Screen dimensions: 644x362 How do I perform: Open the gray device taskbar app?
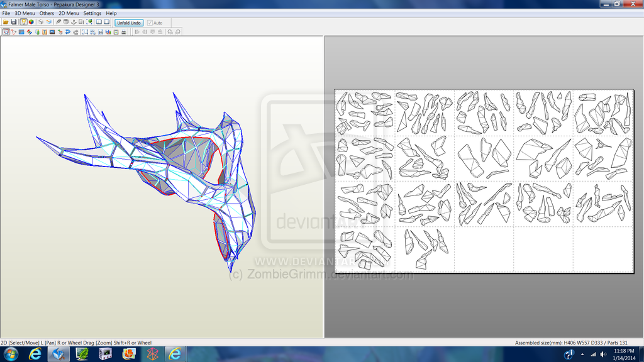[106, 354]
